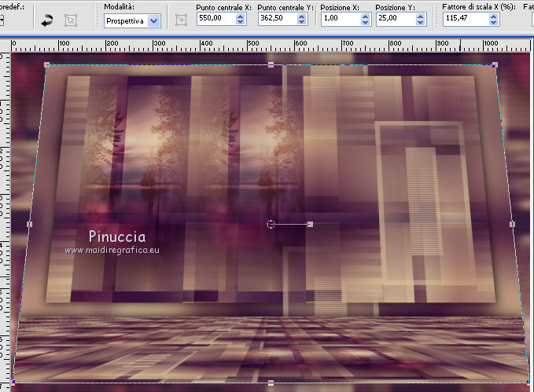Select the right-middle transform handle
Image resolution: width=534 pixels, height=392 pixels.
(x=513, y=224)
